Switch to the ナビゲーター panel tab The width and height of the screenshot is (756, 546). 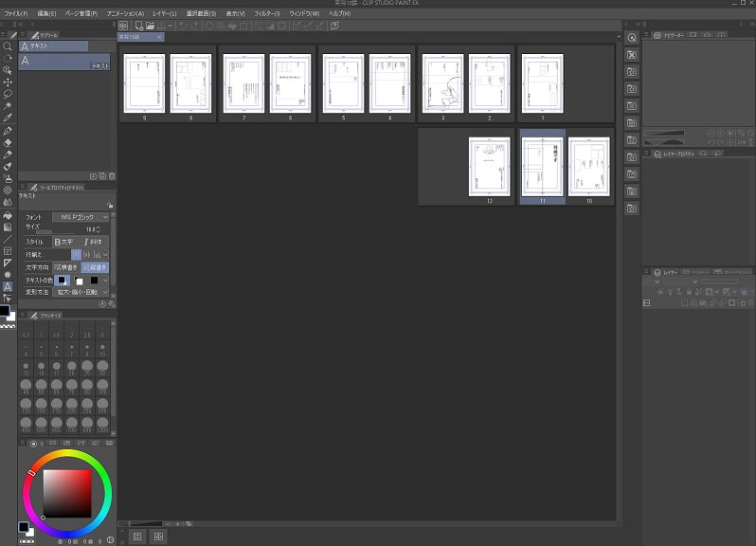pos(671,34)
